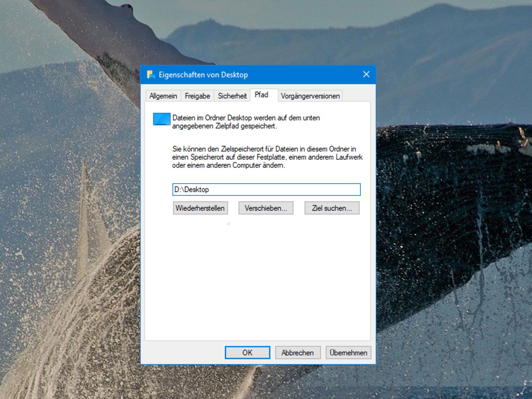
Task: Click the paragraph starting 'Sie können den Zielspeicherort'
Action: [x=267, y=157]
